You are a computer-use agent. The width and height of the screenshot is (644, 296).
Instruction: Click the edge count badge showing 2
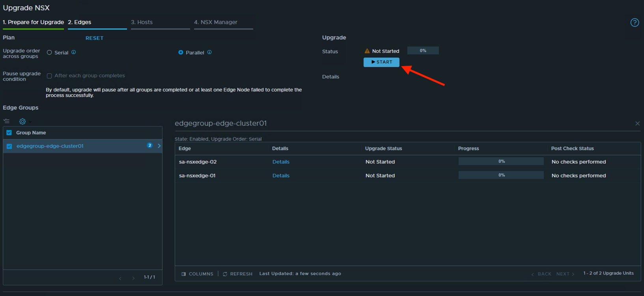(x=149, y=145)
